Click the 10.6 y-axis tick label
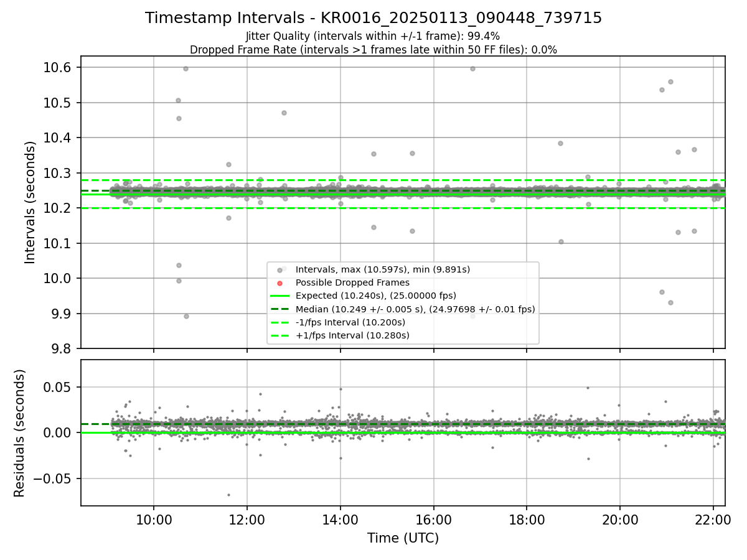The height and width of the screenshot is (560, 747). (59, 67)
